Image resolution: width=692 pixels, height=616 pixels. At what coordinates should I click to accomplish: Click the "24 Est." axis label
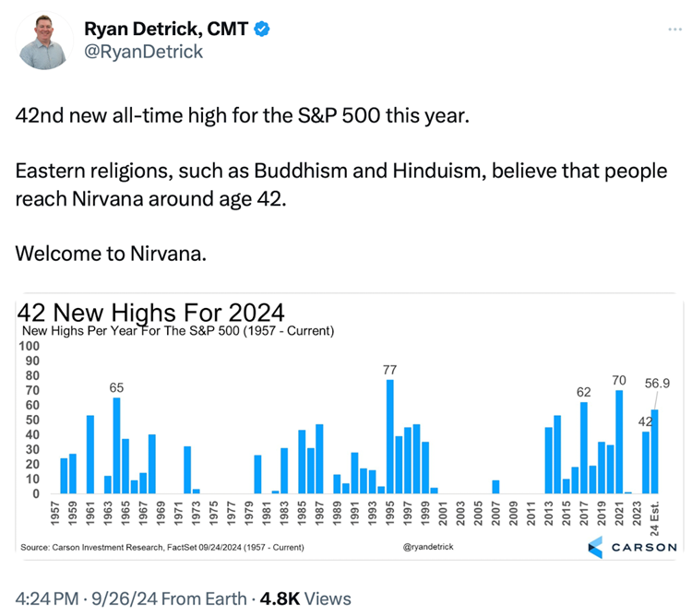(x=655, y=519)
